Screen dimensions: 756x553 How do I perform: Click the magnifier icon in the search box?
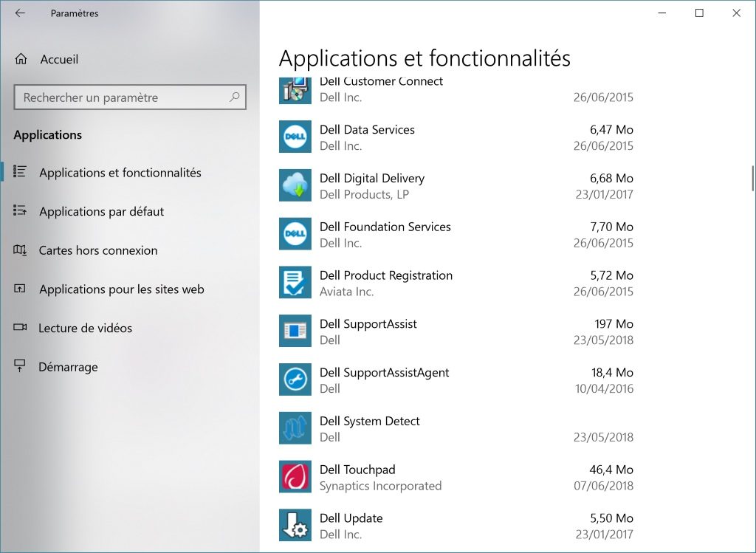pyautogui.click(x=234, y=97)
